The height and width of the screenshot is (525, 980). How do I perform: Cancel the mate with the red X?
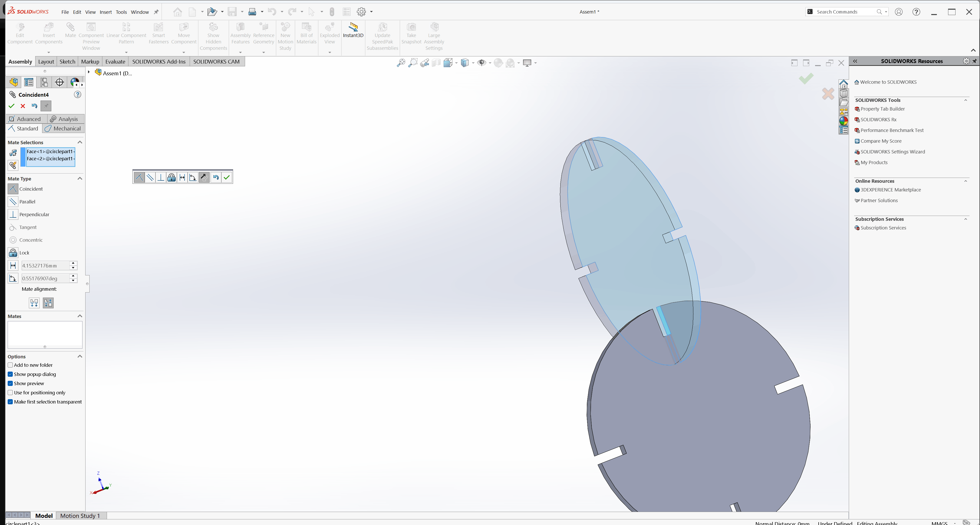[x=23, y=106]
